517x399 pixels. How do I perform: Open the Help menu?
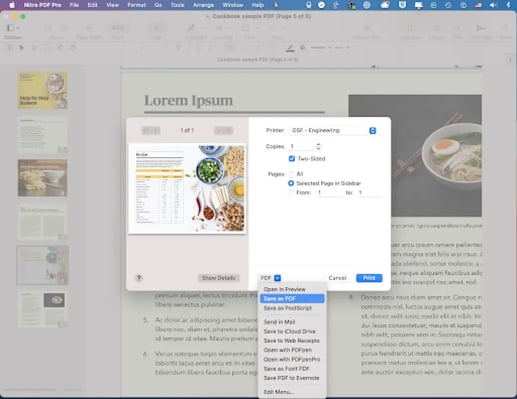coord(258,5)
